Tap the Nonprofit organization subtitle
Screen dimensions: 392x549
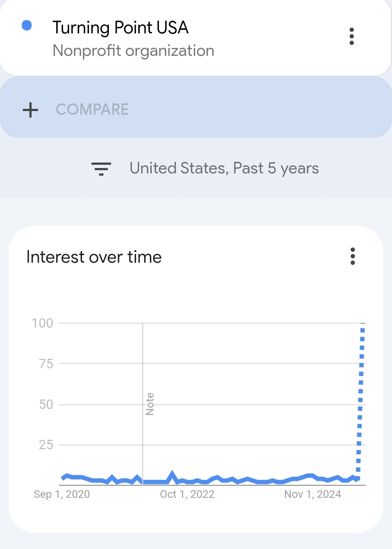tap(133, 51)
